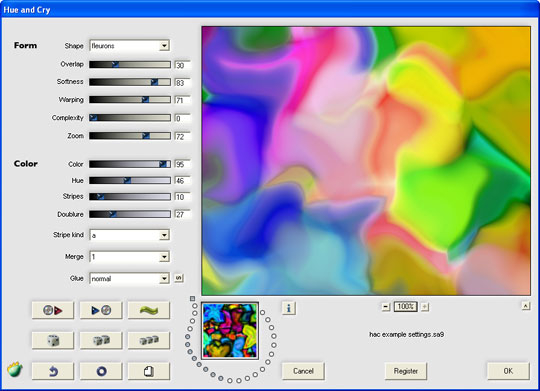Click the three dice randomize button
The image size is (540, 391).
point(149,341)
